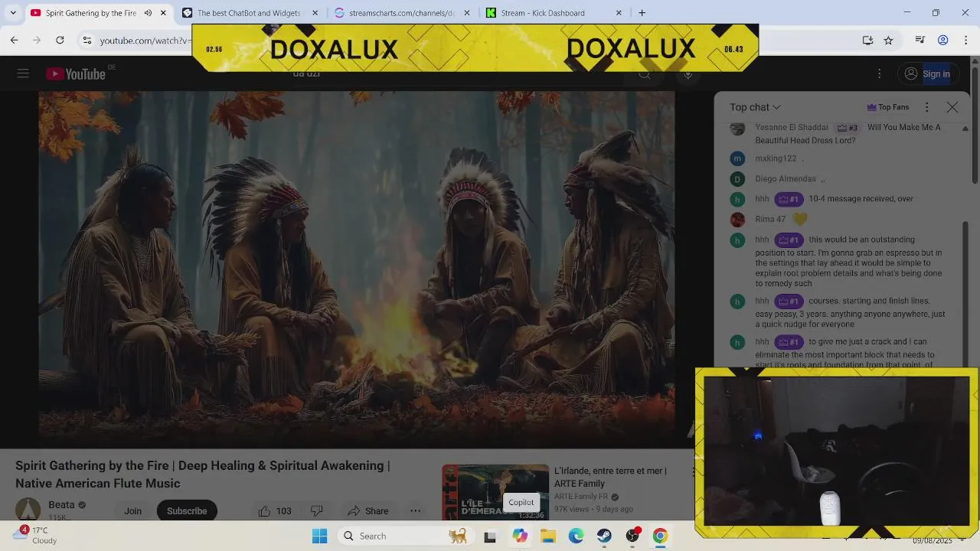Image resolution: width=980 pixels, height=551 pixels.
Task: Open Windows Start menu
Action: tap(320, 536)
